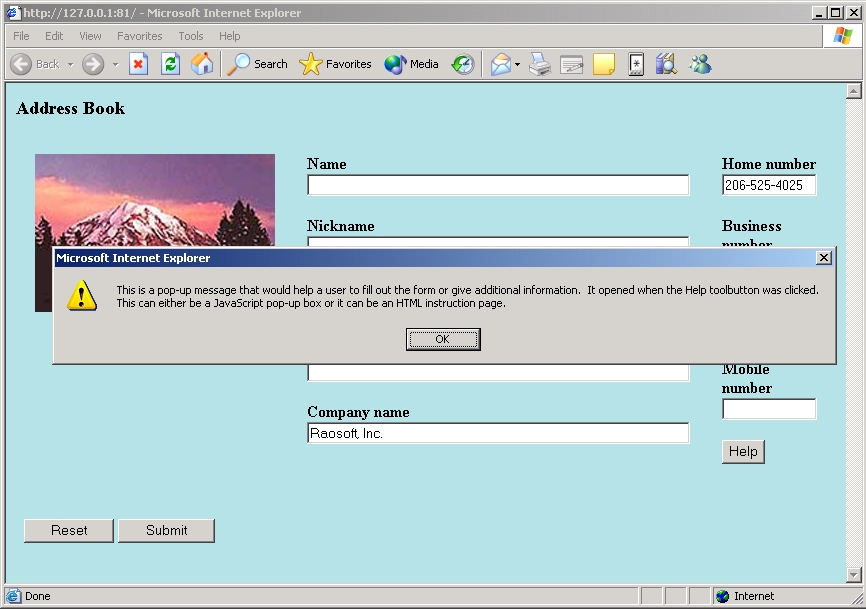This screenshot has height=609, width=866.
Task: Go to the Home page icon
Action: (x=202, y=64)
